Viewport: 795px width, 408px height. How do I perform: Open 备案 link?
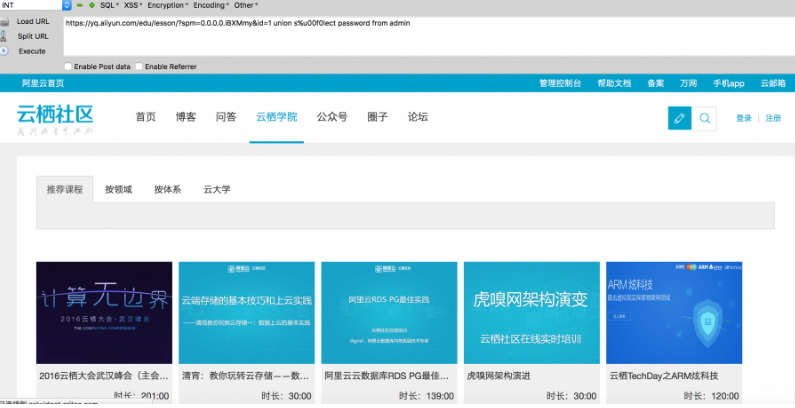656,84
